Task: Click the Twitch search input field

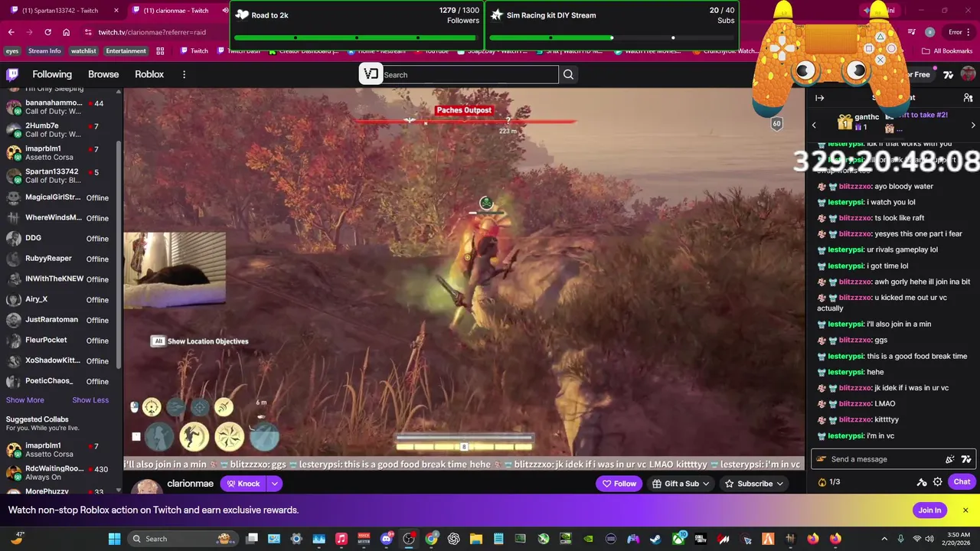Action: pyautogui.click(x=470, y=74)
